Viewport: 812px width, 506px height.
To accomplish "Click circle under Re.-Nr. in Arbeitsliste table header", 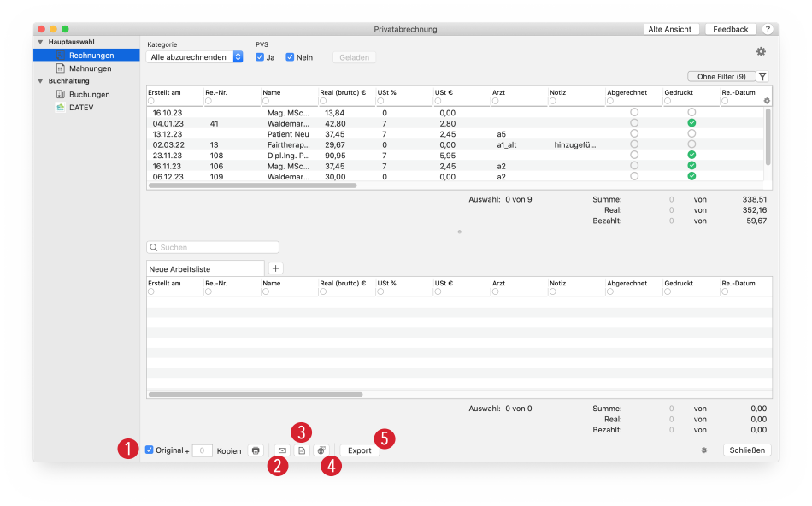I will (x=209, y=291).
